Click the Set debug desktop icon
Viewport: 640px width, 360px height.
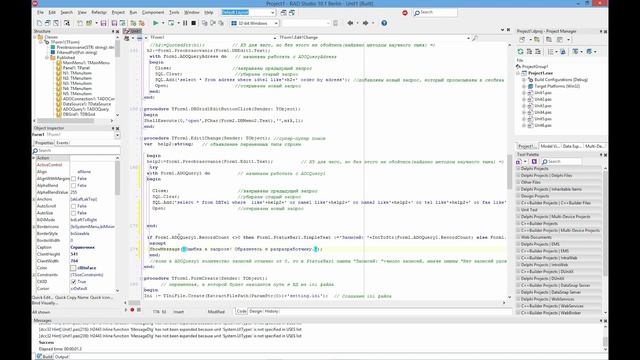click(292, 13)
